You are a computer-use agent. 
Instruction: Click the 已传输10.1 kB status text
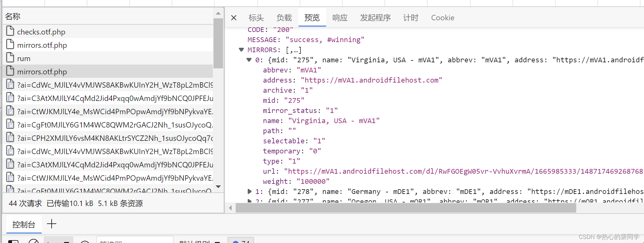pyautogui.click(x=70, y=203)
